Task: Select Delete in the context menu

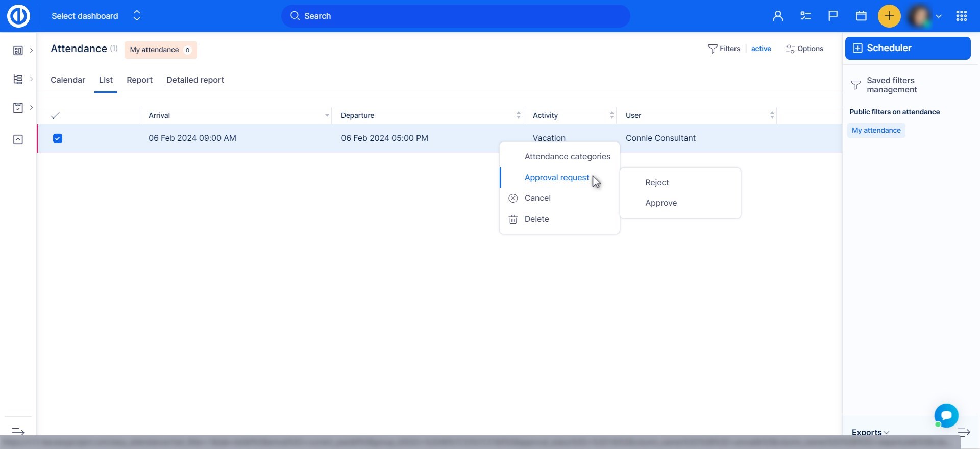Action: point(536,219)
